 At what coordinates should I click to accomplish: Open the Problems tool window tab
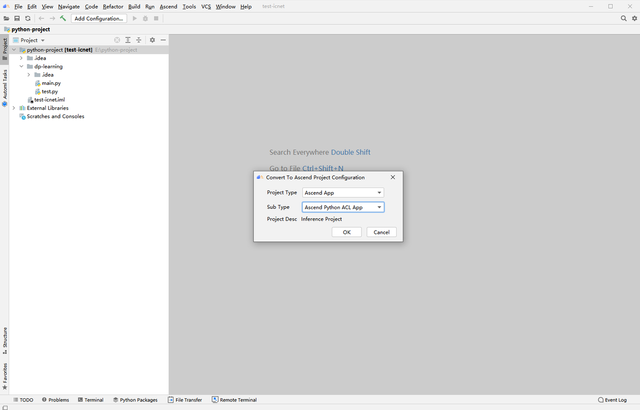56,400
